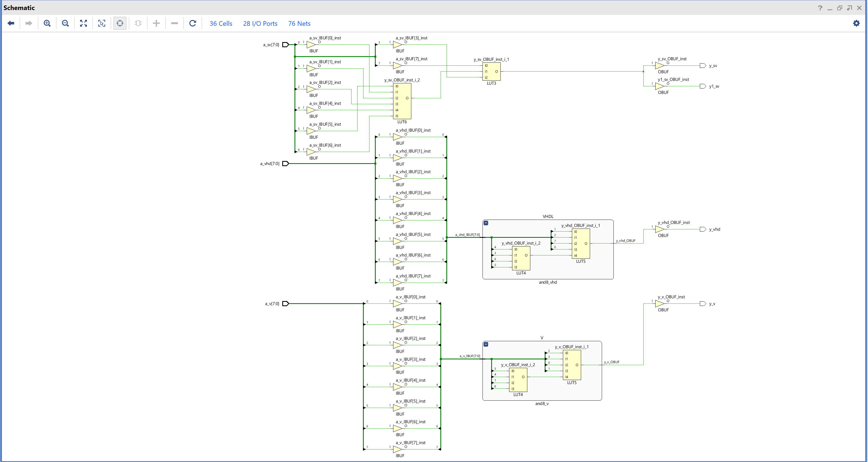Viewport: 868px width, 462px height.
Task: Regenerate the schematic layout
Action: point(193,23)
